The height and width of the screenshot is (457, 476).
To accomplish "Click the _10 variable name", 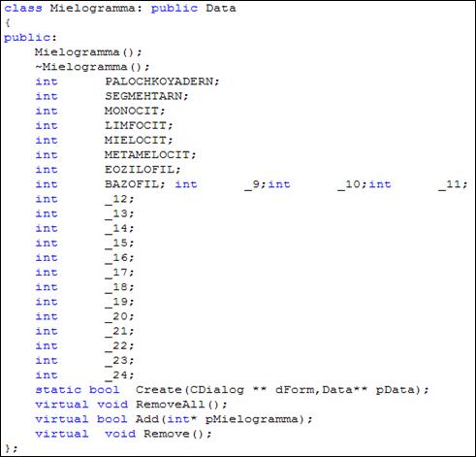I will pos(348,184).
